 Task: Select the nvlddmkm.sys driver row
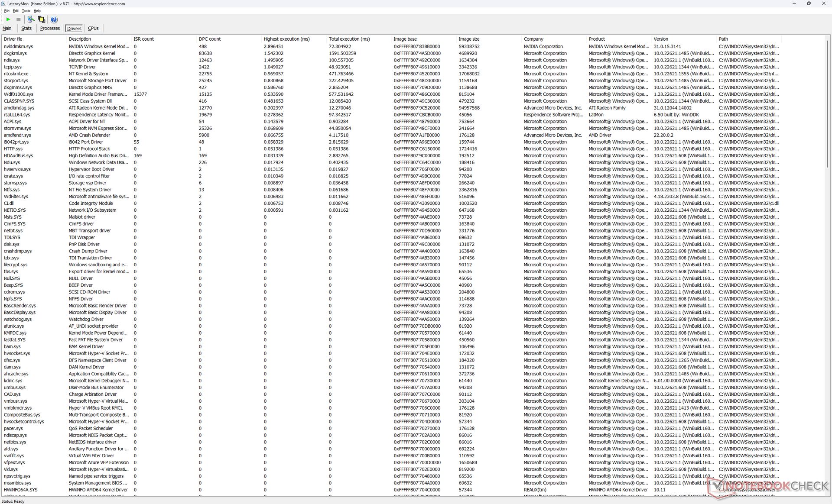[x=391, y=46]
